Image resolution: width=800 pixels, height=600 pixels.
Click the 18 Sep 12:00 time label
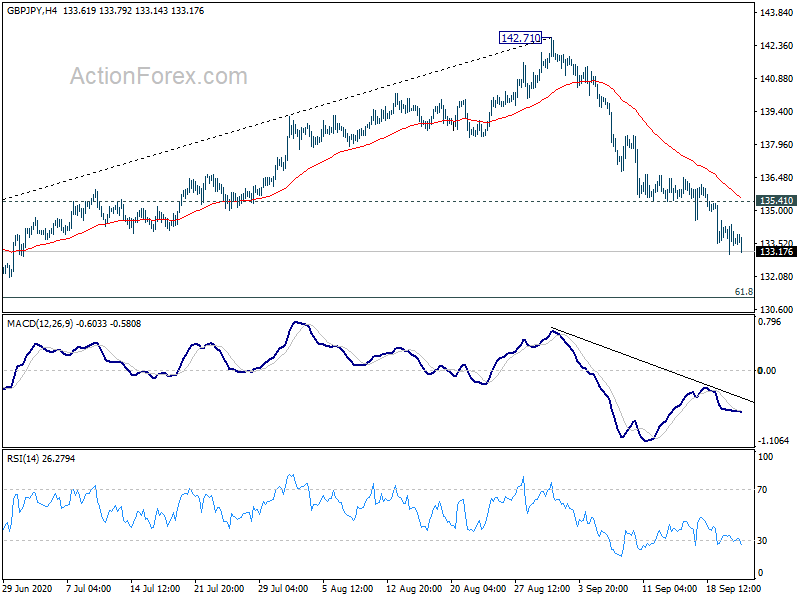click(x=733, y=588)
